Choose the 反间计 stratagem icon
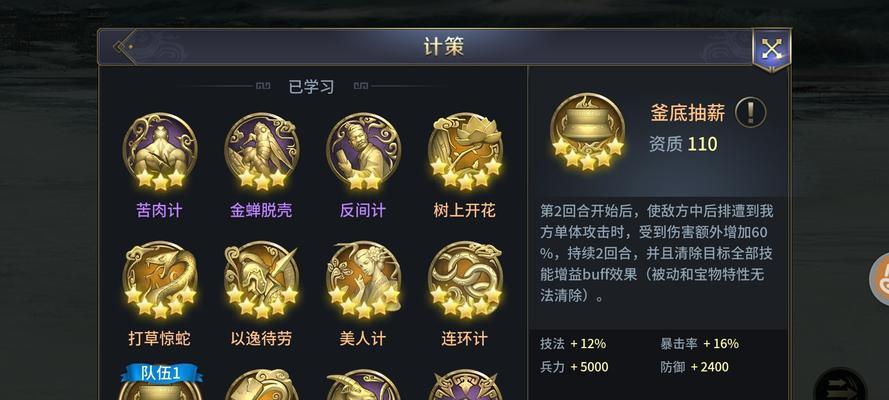Image resolution: width=889 pixels, height=400 pixels. point(363,150)
